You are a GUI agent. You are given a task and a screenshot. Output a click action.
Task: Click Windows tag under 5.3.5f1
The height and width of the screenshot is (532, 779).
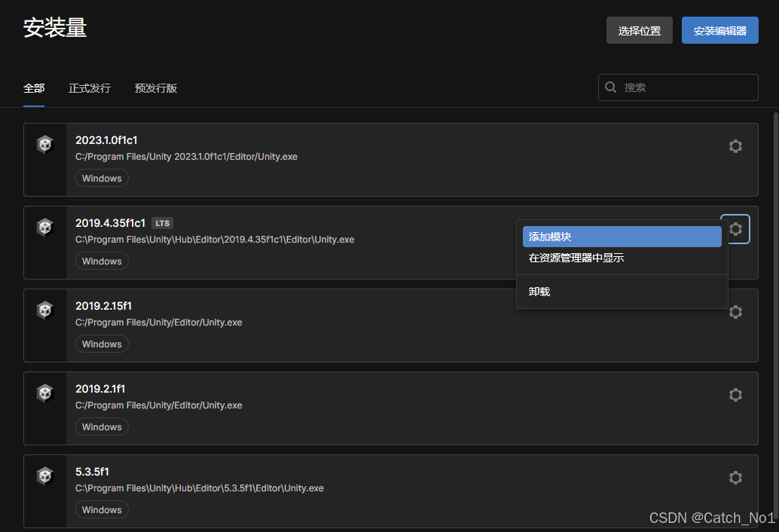(x=102, y=510)
